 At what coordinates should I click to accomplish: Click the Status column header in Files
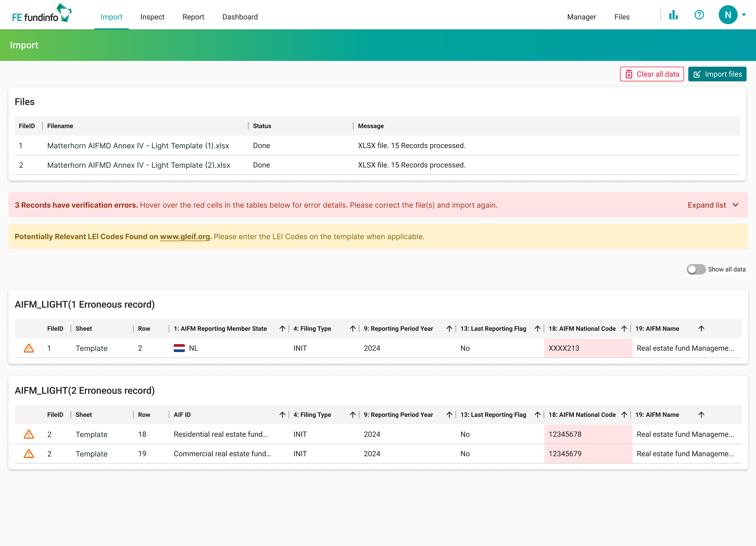(262, 126)
